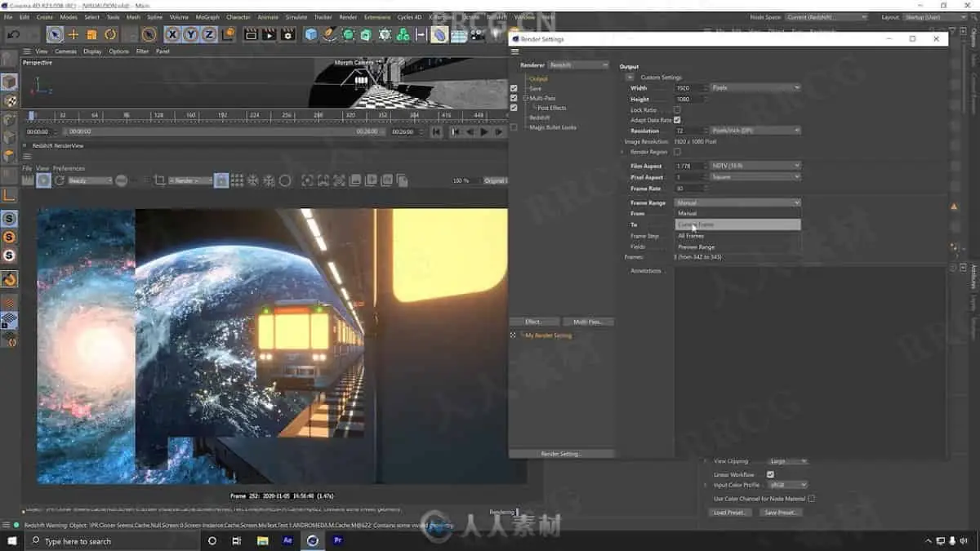Open the Simulate menu
The height and width of the screenshot is (551, 980).
pos(296,16)
